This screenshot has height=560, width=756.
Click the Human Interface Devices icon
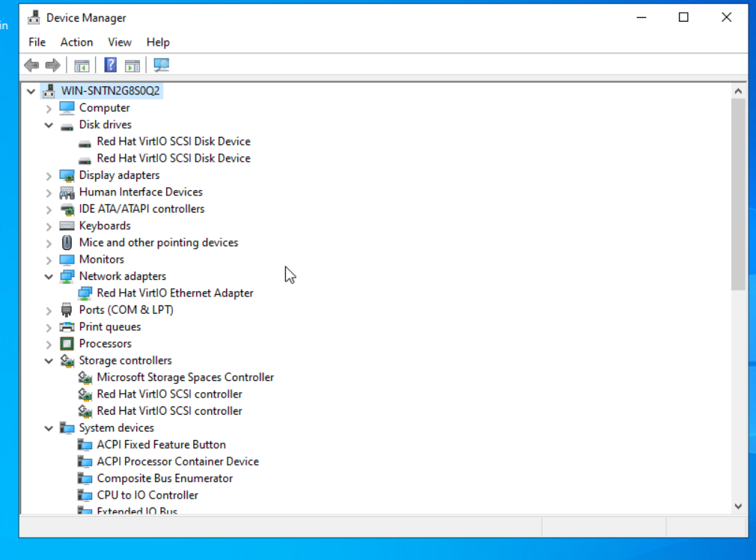(67, 192)
